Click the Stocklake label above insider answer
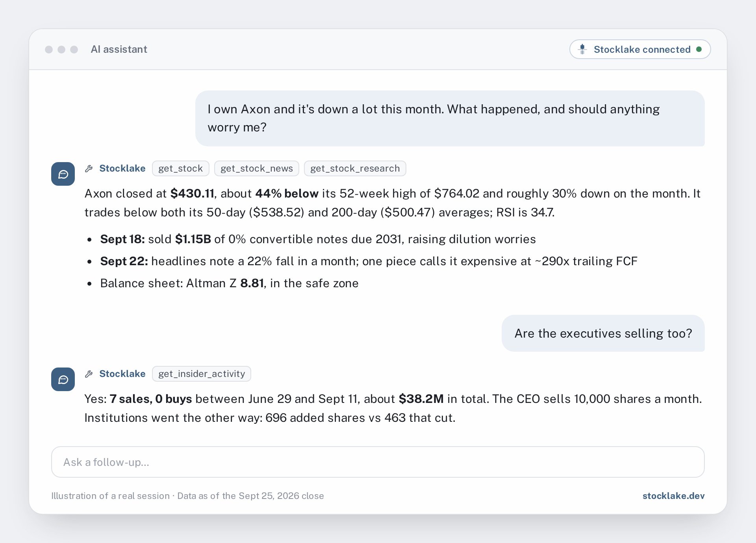The image size is (756, 543). tap(122, 374)
